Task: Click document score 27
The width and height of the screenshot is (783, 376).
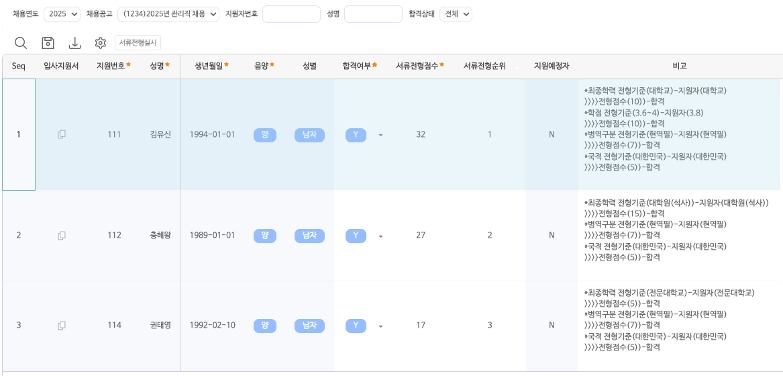Action: pos(420,235)
